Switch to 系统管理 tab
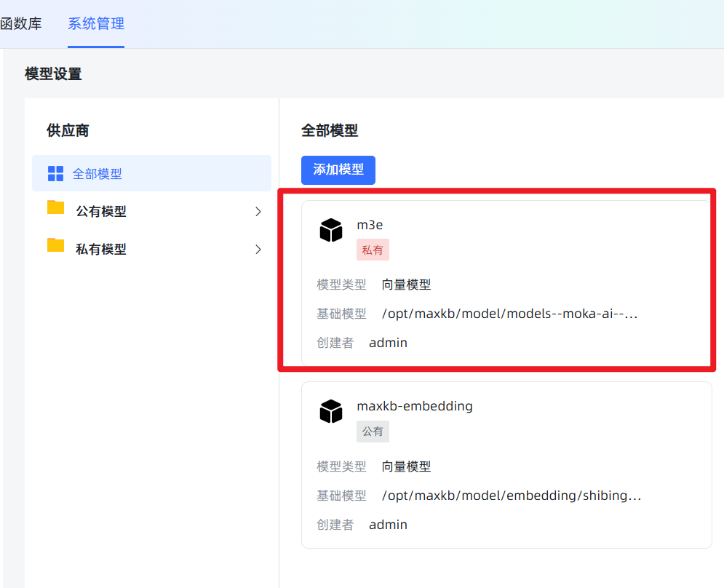724x588 pixels. tap(96, 23)
